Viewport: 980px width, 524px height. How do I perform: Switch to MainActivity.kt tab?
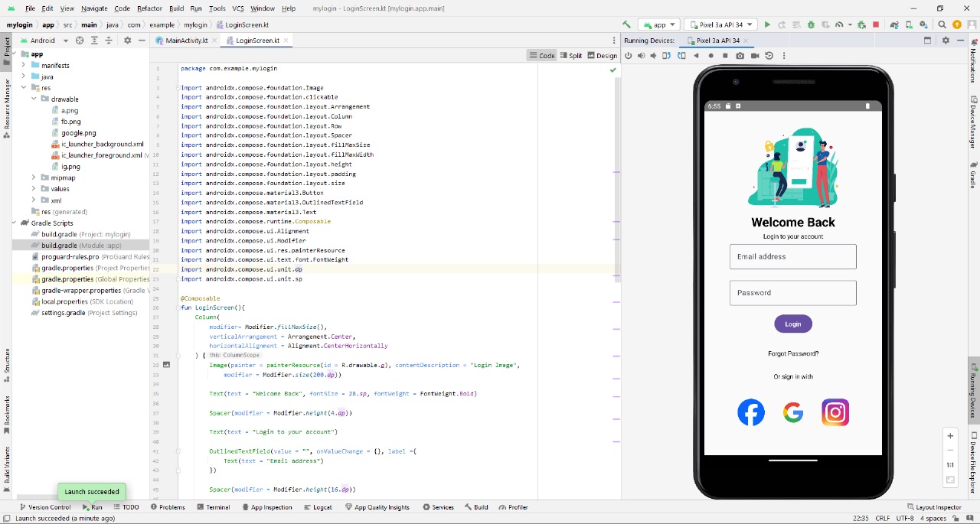[x=186, y=40]
